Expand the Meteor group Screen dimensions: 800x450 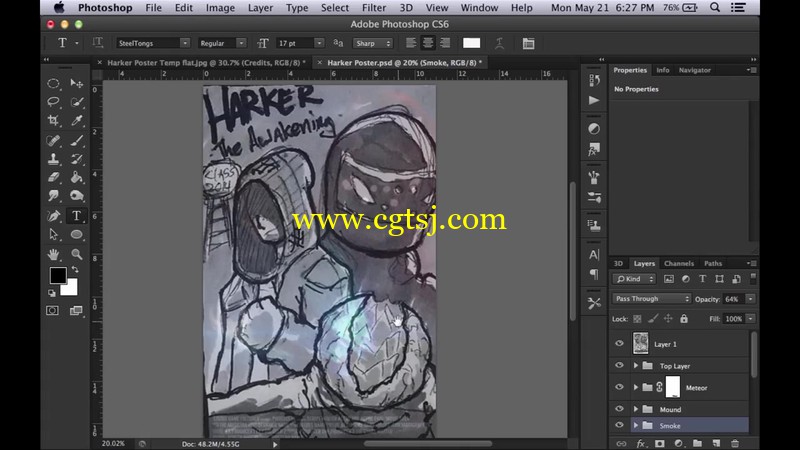636,387
